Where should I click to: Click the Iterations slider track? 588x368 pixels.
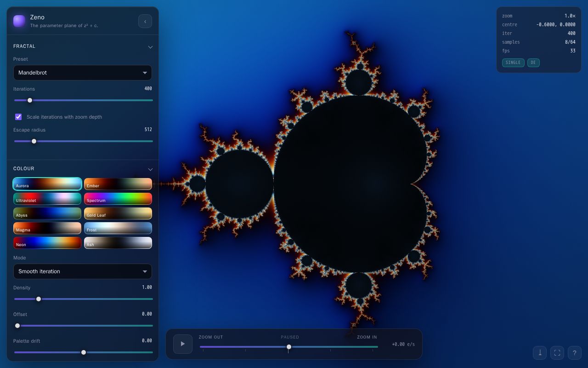(x=83, y=100)
